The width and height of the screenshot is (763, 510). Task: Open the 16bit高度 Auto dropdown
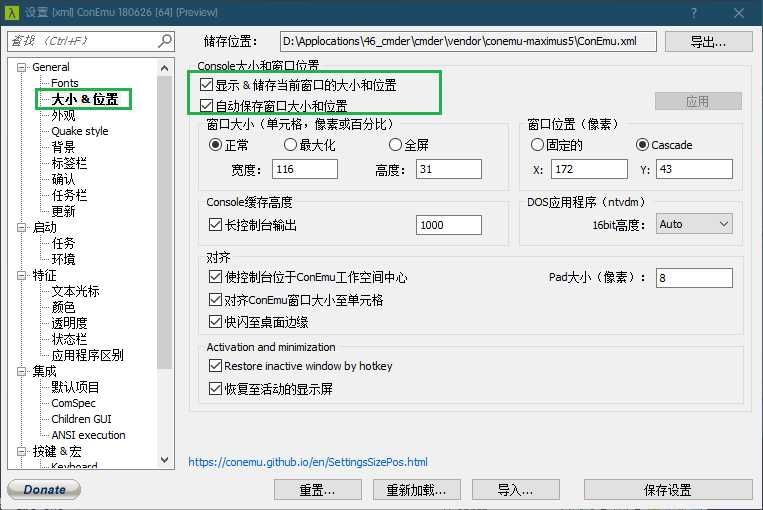[694, 224]
